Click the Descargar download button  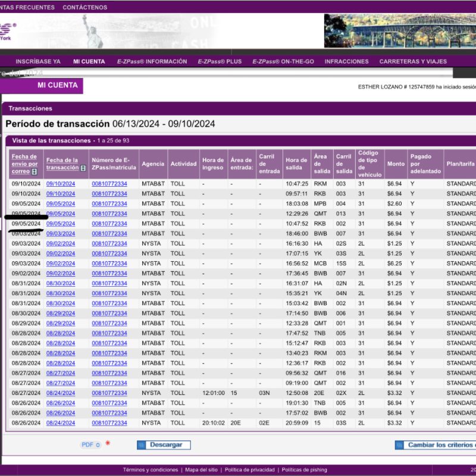pos(164,445)
